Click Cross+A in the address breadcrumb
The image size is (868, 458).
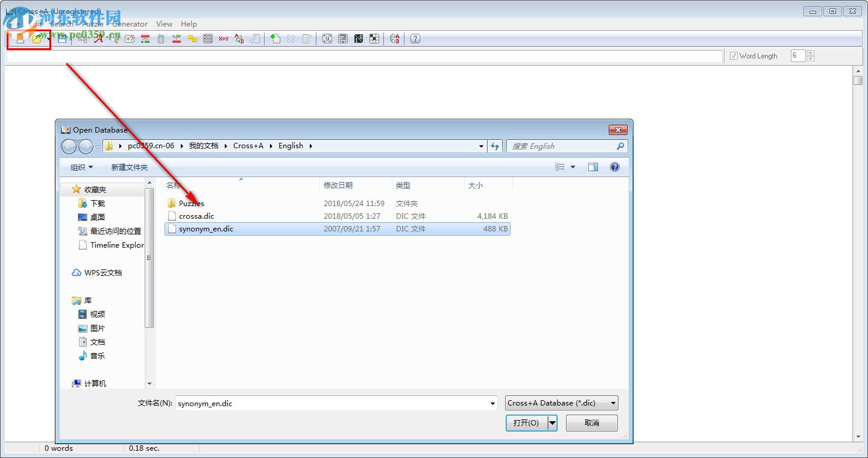tap(248, 146)
